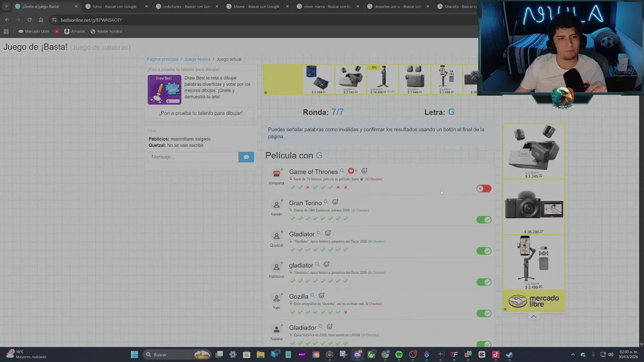Open Discord from the taskbar
This screenshot has height=362, width=644.
(357, 354)
